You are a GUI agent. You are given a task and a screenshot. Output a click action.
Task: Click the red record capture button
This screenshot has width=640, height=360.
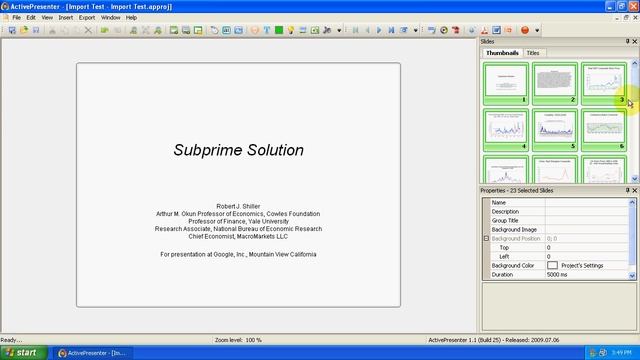[525, 30]
